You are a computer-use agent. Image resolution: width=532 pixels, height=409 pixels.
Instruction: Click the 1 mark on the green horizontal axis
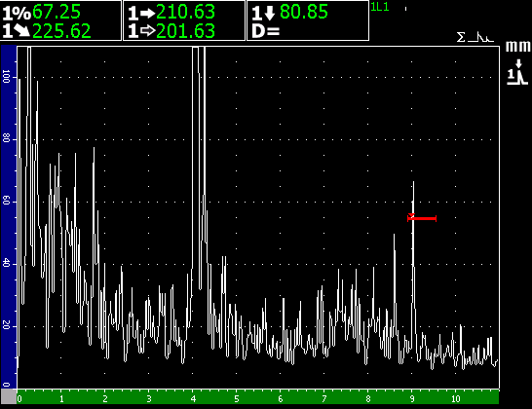point(61,399)
